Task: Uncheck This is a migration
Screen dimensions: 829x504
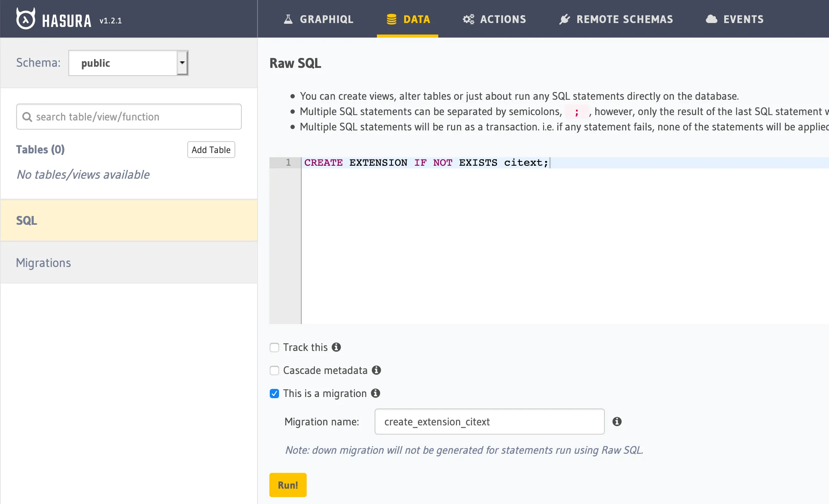Action: [274, 394]
